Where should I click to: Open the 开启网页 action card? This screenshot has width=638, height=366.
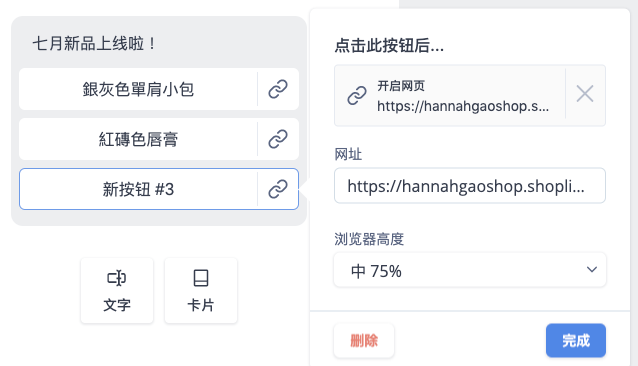[x=450, y=96]
